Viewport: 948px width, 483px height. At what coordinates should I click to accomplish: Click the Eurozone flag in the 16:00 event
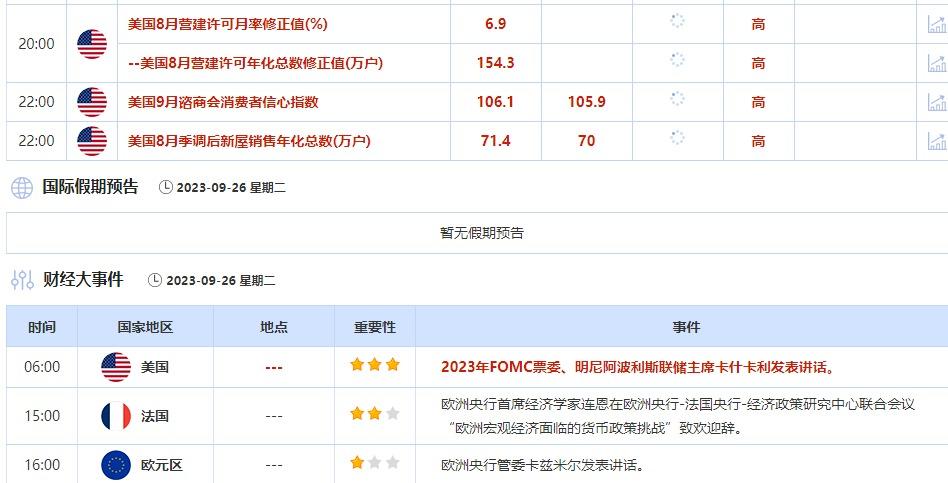click(116, 465)
